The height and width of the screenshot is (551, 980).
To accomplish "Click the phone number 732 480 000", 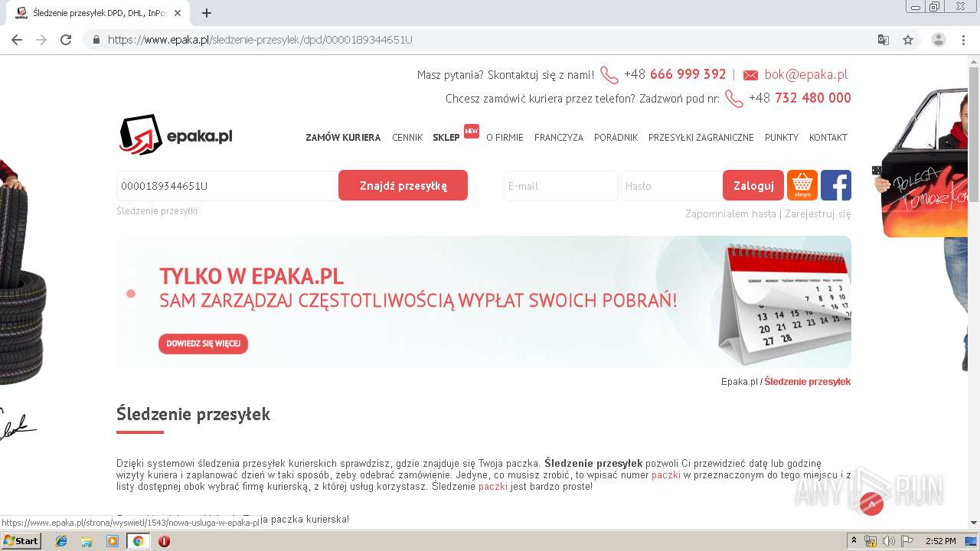I will 813,98.
